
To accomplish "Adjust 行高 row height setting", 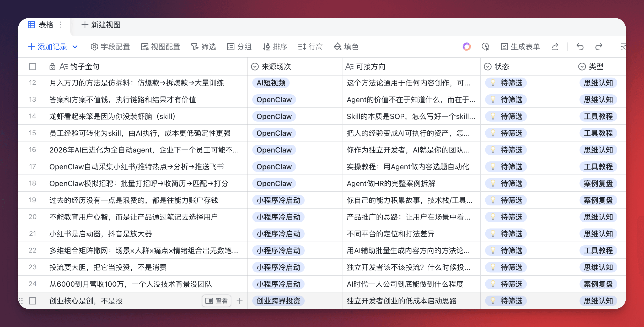I will coord(310,47).
